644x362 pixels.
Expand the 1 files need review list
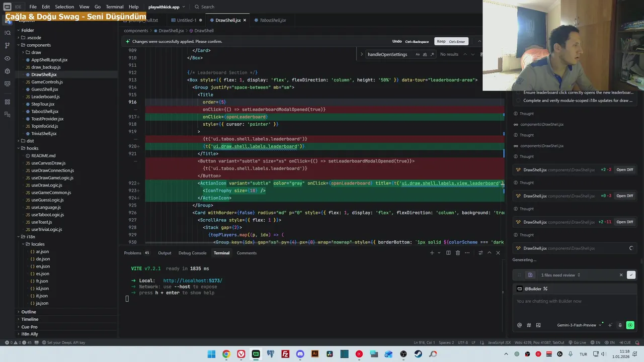560,275
